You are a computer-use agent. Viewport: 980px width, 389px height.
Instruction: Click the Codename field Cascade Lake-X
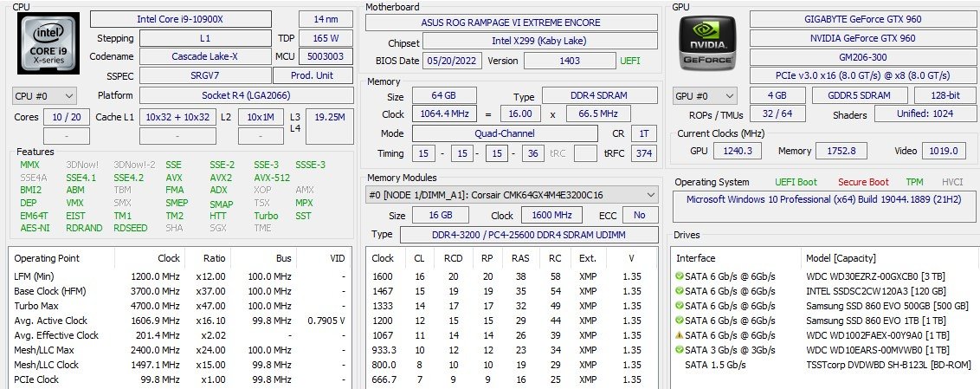point(205,56)
